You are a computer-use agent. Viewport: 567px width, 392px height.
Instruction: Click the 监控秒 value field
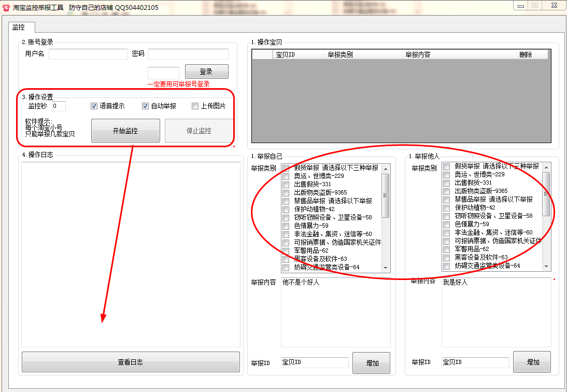(x=59, y=106)
